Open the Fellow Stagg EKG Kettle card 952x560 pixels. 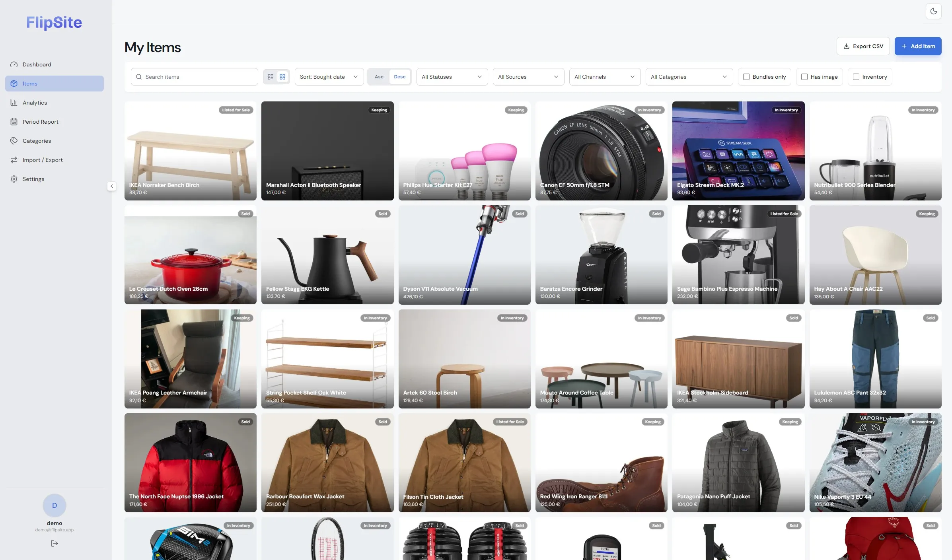pos(327,255)
